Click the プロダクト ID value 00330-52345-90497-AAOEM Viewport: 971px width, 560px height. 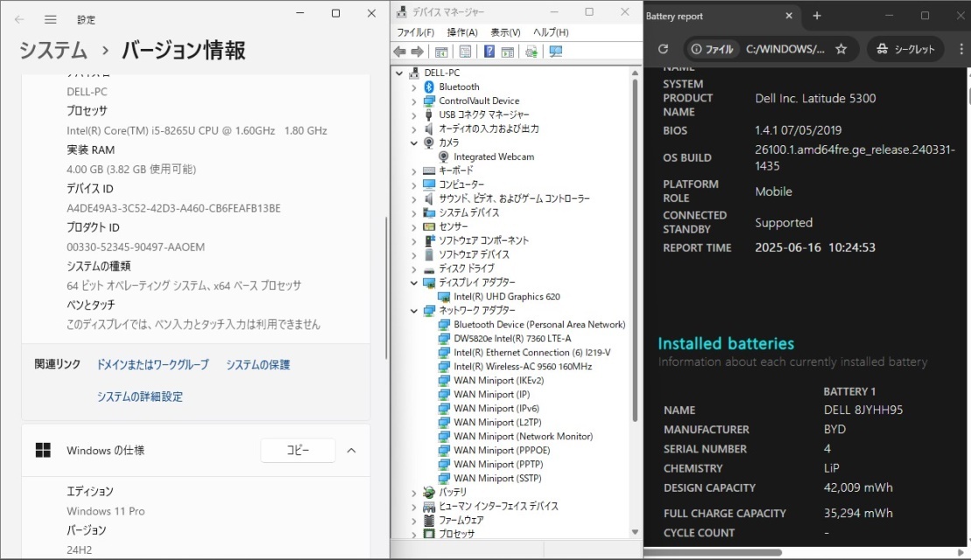tap(136, 247)
